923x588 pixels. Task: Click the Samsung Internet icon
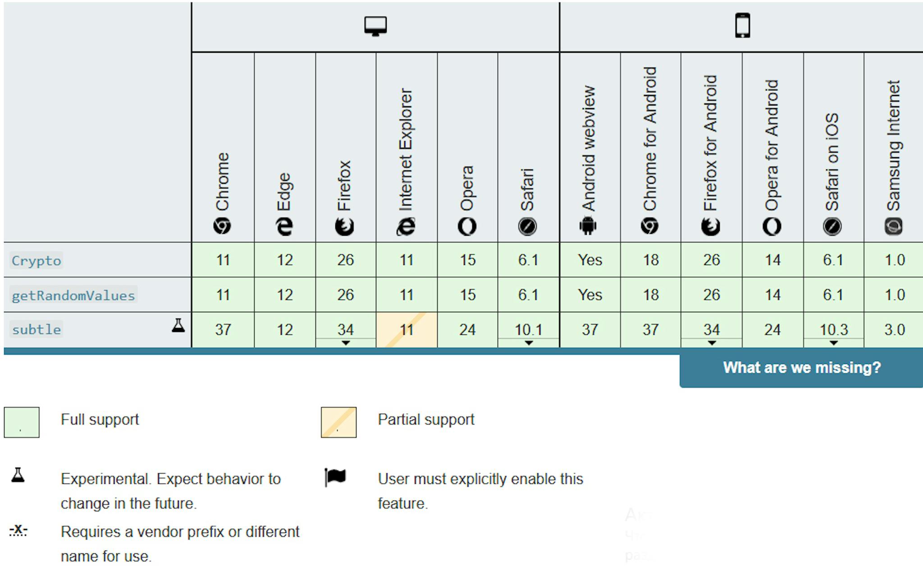[x=893, y=226]
